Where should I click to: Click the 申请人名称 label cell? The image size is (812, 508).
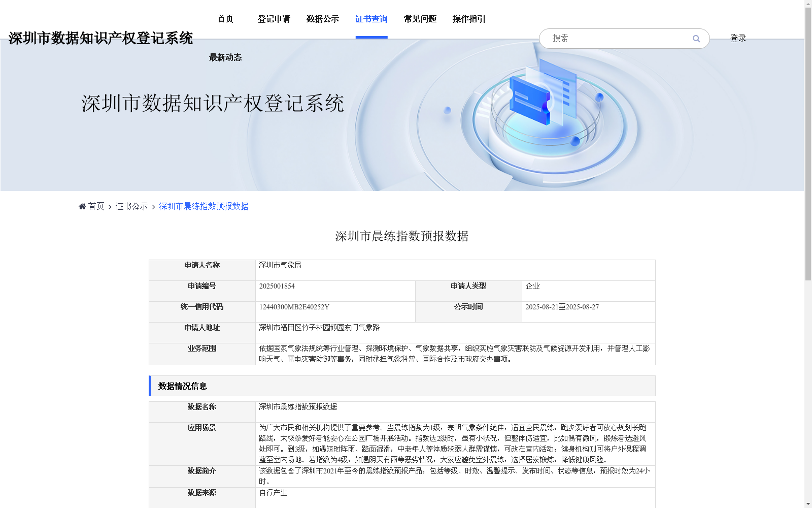(x=202, y=270)
